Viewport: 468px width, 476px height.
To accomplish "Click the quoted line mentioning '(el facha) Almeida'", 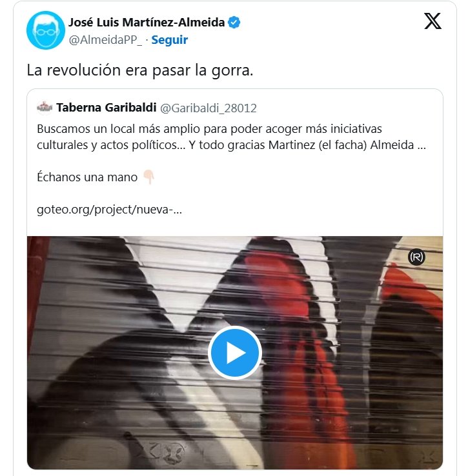I will coord(231,145).
